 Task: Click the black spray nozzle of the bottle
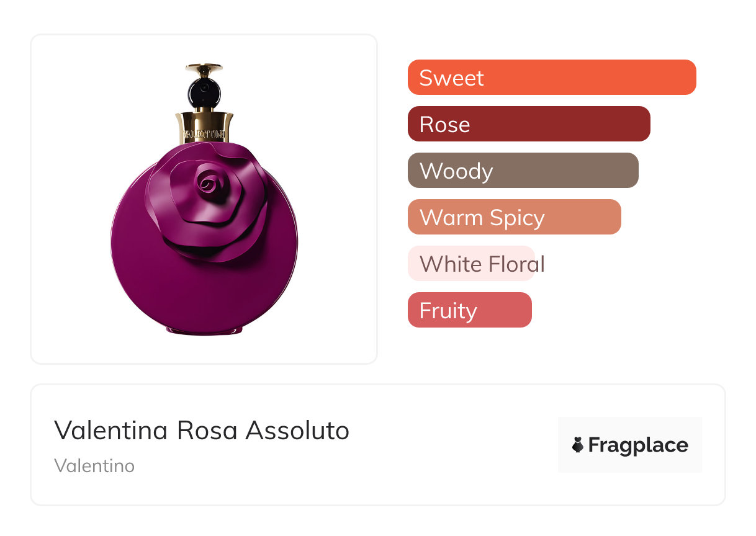pos(204,91)
